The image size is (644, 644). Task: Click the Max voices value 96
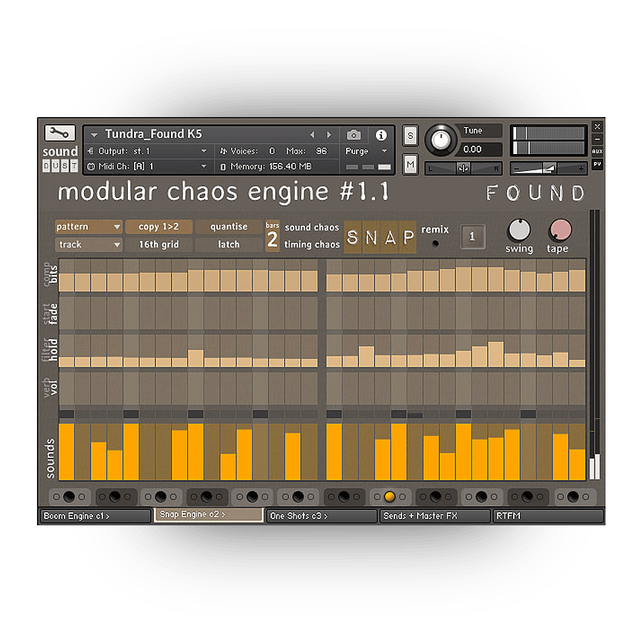pos(321,151)
